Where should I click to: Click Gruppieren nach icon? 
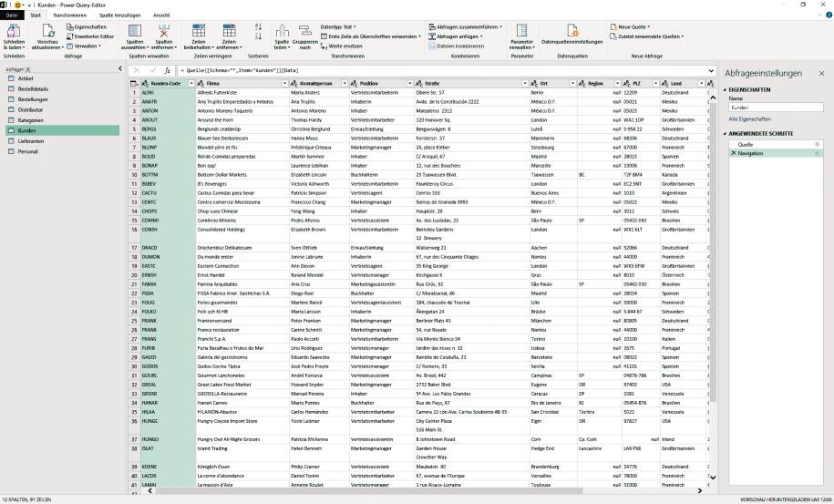(x=304, y=31)
